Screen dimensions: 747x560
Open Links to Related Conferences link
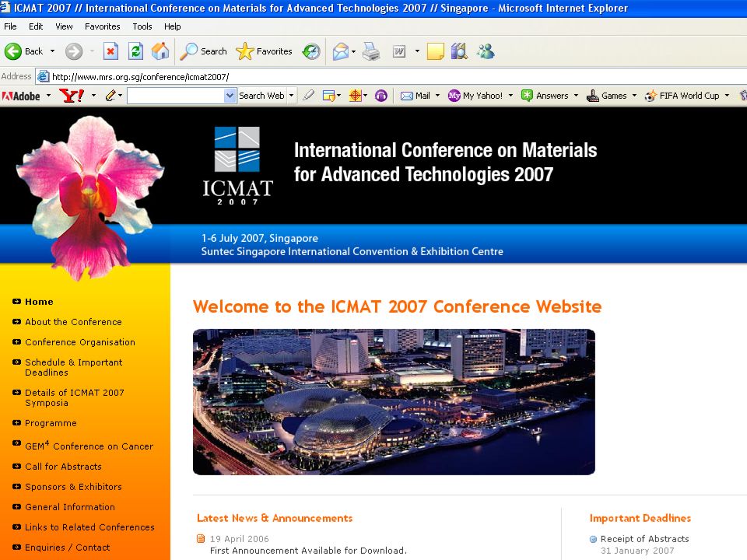click(x=89, y=527)
